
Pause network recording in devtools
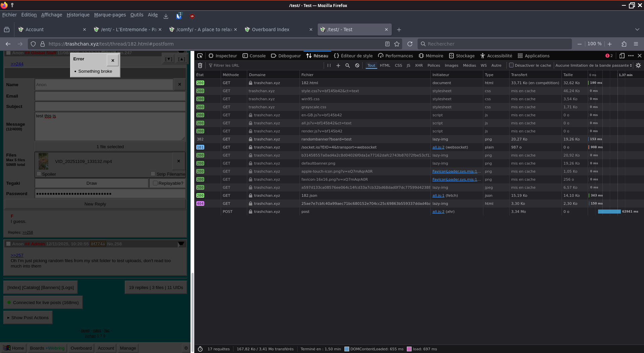pos(329,65)
